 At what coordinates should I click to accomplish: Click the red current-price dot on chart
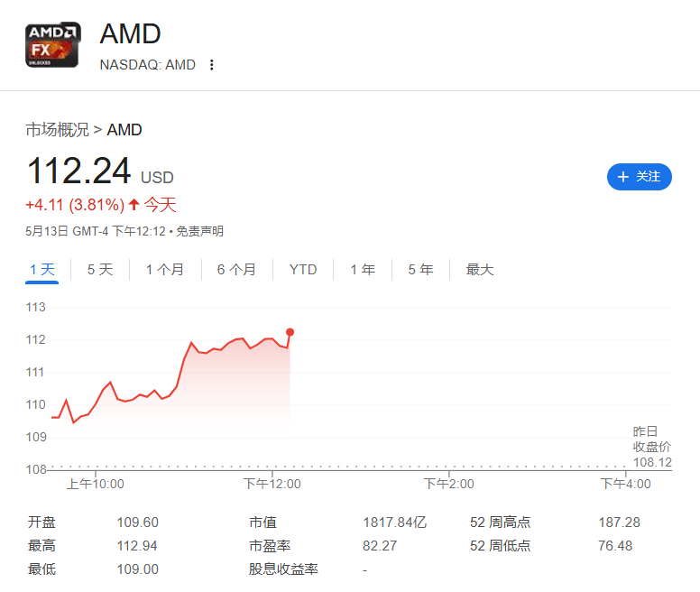290,331
